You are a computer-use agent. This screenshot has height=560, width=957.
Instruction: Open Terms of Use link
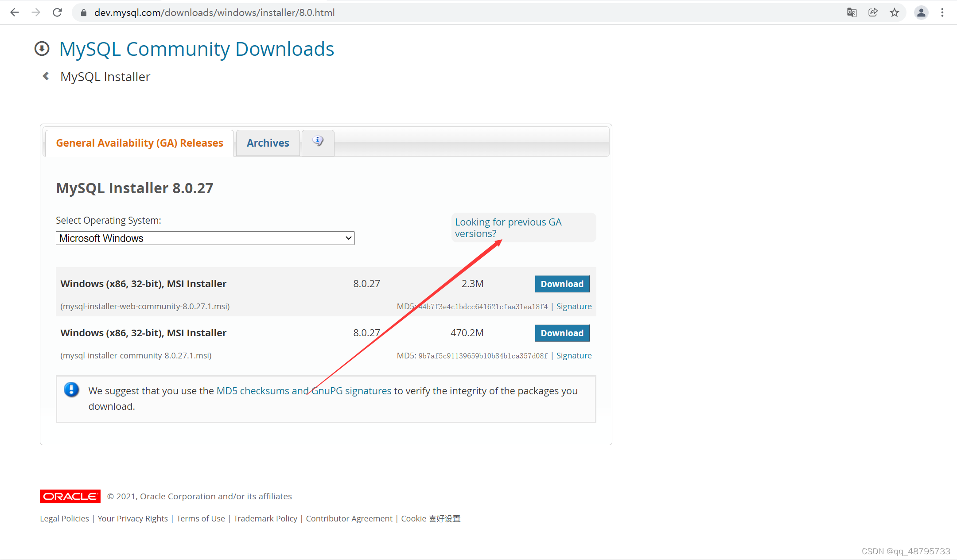(201, 518)
